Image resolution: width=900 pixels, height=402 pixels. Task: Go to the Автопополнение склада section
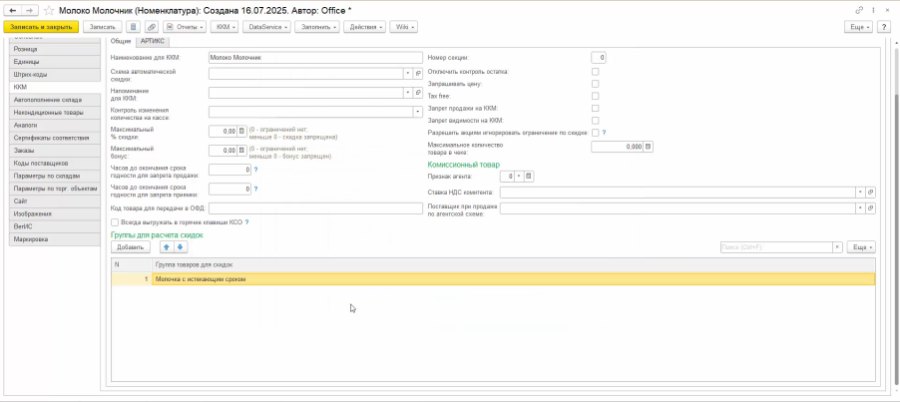pos(55,100)
